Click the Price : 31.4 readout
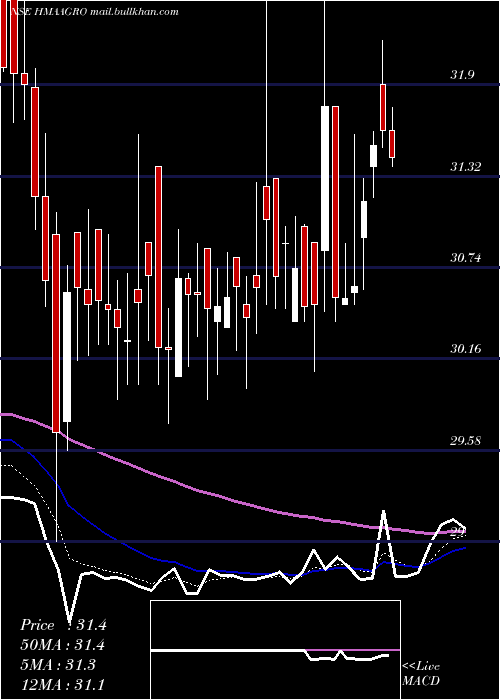500x700 pixels. click(x=63, y=625)
